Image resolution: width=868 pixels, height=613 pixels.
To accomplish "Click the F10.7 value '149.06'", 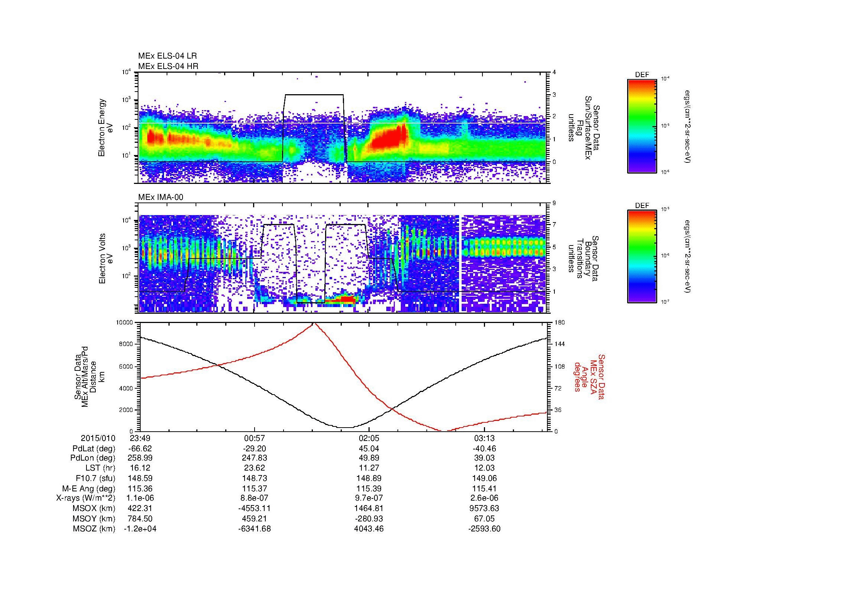I will [x=484, y=478].
